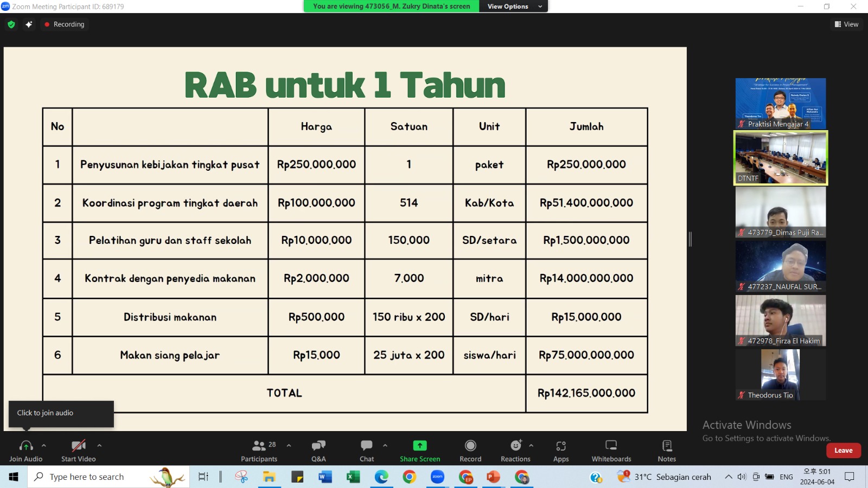Select the DTNTF video thumbnail
The image size is (868, 488).
coord(781,158)
